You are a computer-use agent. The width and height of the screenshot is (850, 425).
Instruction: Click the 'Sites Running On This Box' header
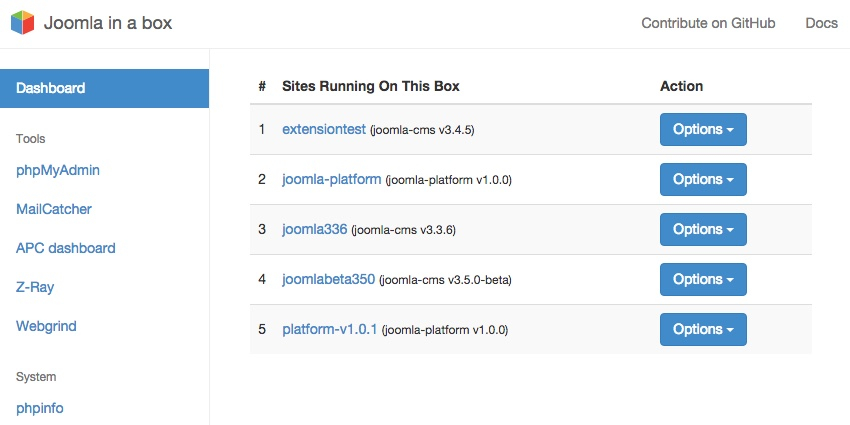(371, 86)
